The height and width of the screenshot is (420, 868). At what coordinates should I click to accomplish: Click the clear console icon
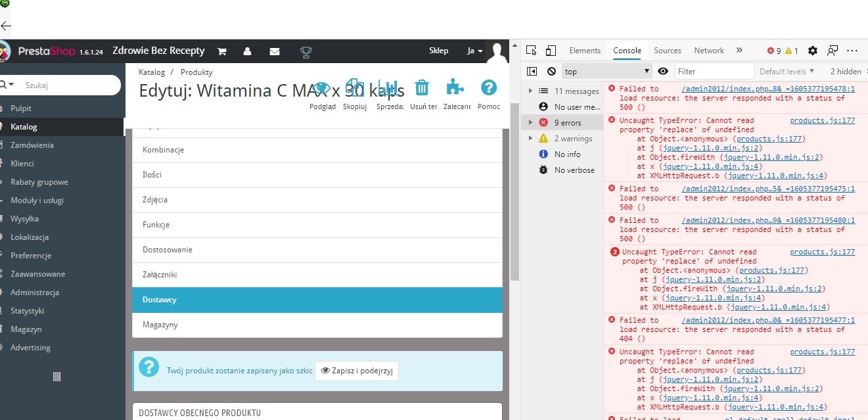[551, 72]
